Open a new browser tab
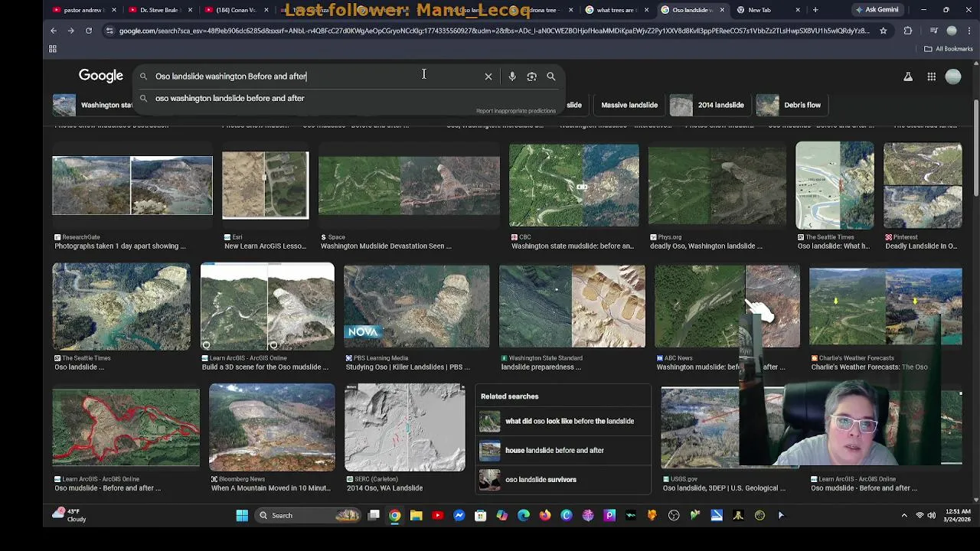This screenshot has width=980, height=551. click(x=815, y=10)
